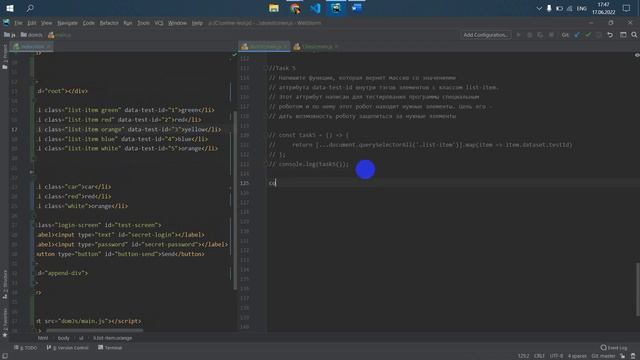Click the li.list-item.orange breadcrumb

[113, 338]
